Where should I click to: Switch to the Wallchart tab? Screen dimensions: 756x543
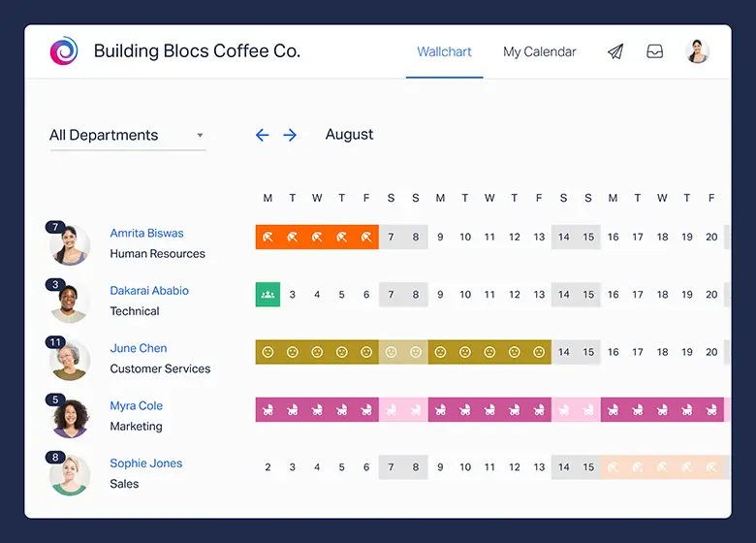pos(444,52)
